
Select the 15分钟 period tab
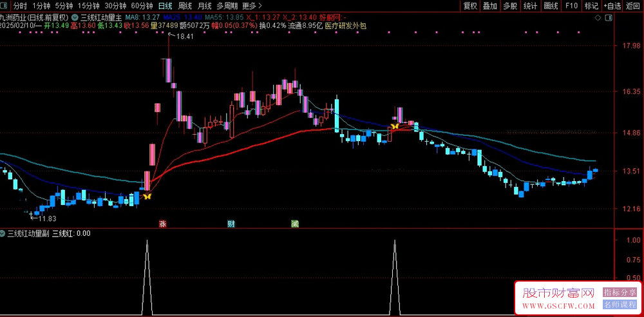(88, 6)
